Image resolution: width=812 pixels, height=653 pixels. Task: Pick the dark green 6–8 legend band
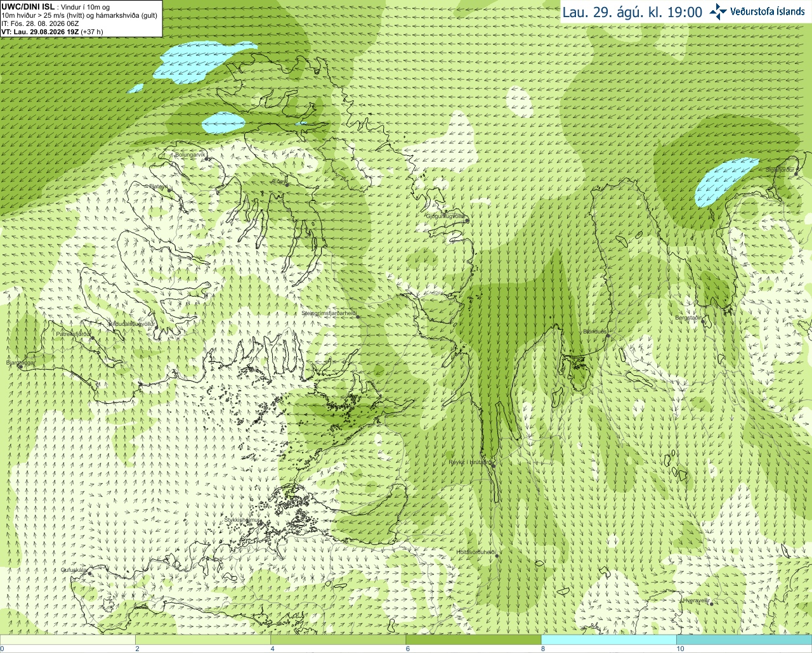coord(473,640)
